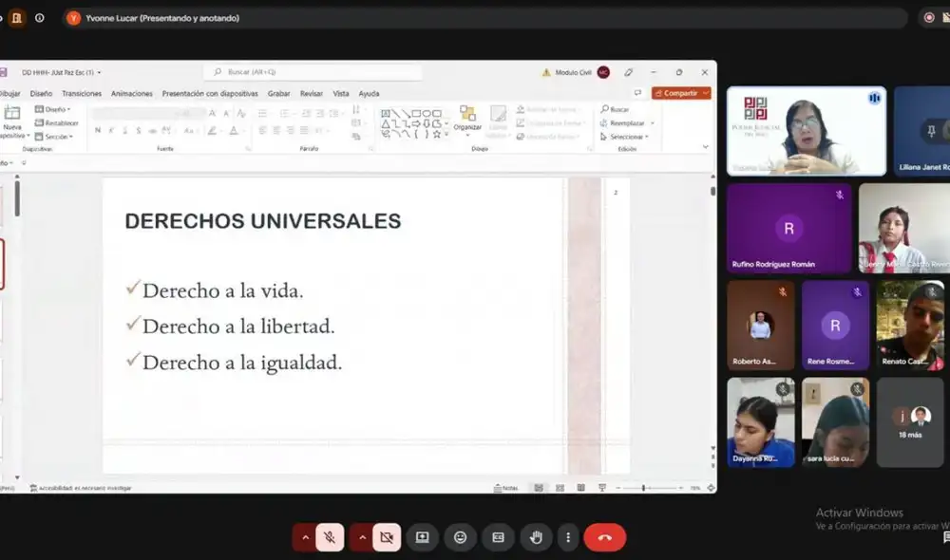Switch to reading view in status bar
The width and height of the screenshot is (950, 560).
point(581,487)
